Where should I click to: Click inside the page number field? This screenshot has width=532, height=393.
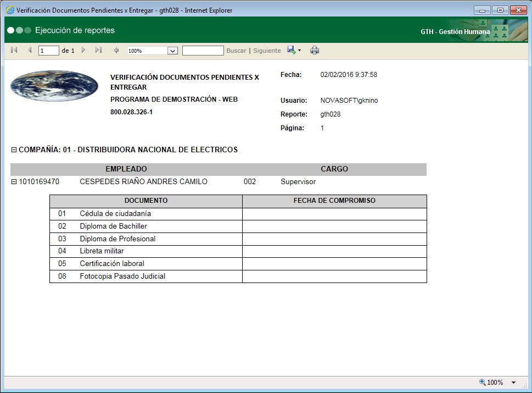(48, 50)
